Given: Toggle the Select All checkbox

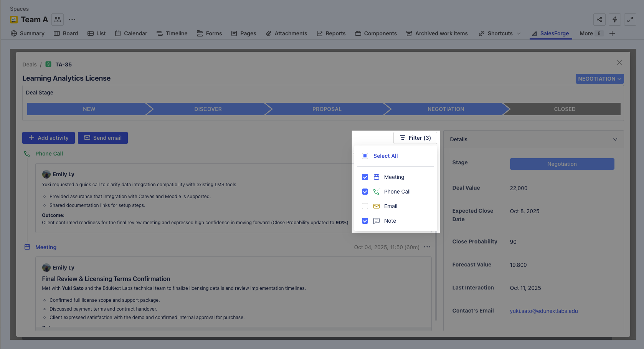Looking at the screenshot, I should coord(365,156).
